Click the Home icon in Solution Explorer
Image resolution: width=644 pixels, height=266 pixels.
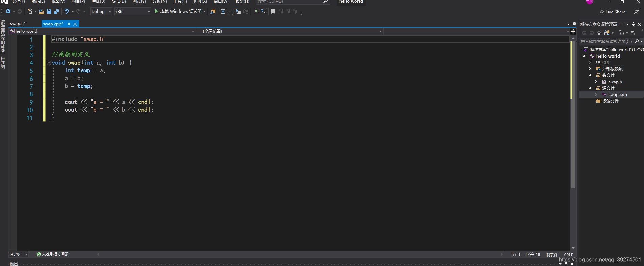[599, 33]
